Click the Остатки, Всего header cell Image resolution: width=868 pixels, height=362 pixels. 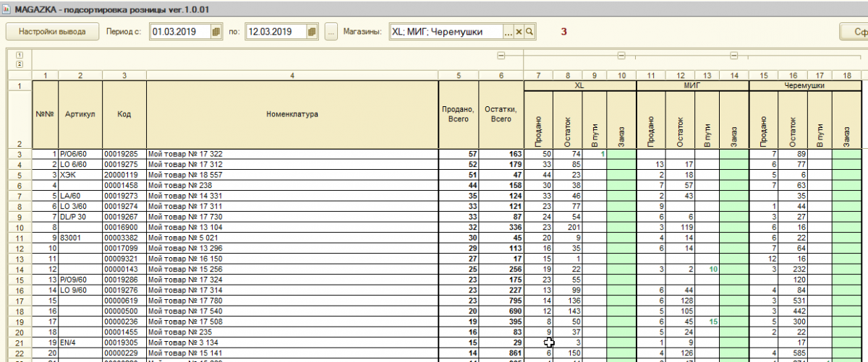pos(501,114)
